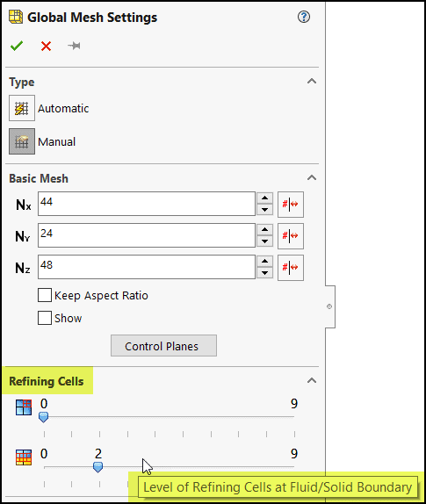
Task: Click the Nz cell size/number toggle icon
Action: point(291,268)
